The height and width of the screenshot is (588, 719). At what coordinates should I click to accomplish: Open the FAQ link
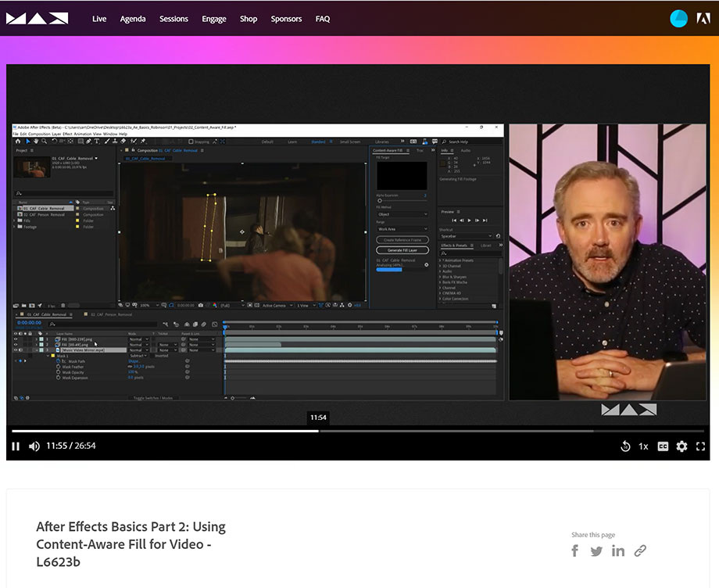pos(322,19)
